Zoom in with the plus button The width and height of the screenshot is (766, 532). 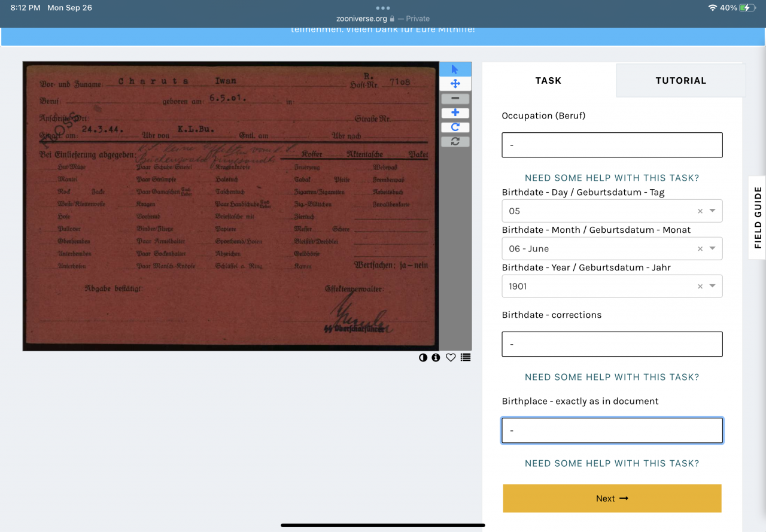[455, 113]
